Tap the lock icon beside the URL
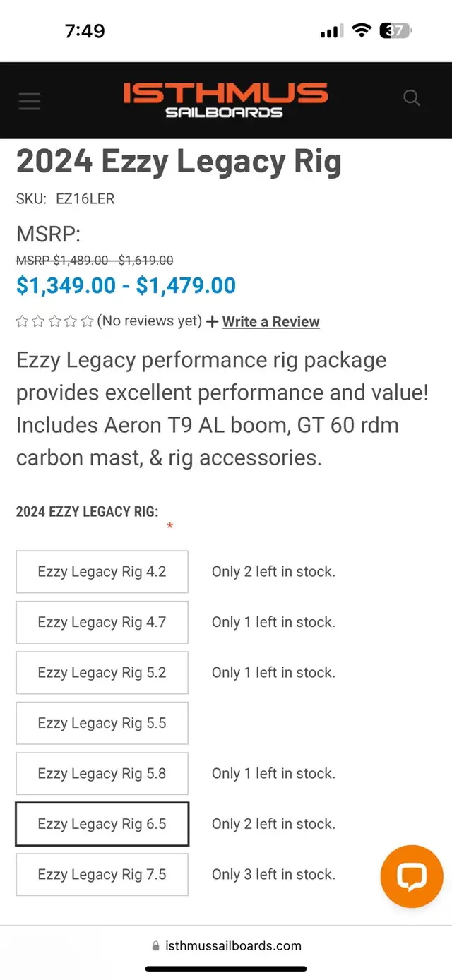 156,946
